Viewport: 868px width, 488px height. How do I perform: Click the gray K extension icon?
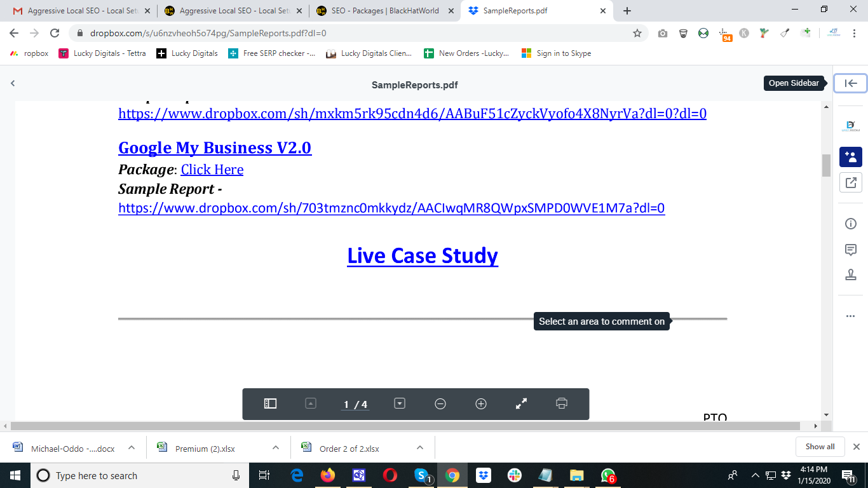click(x=744, y=33)
